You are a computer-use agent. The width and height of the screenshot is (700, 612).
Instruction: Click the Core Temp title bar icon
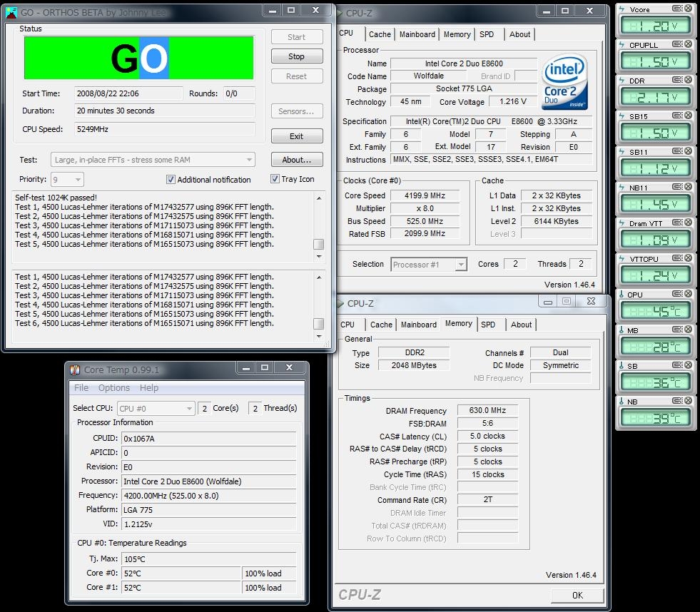(75, 369)
